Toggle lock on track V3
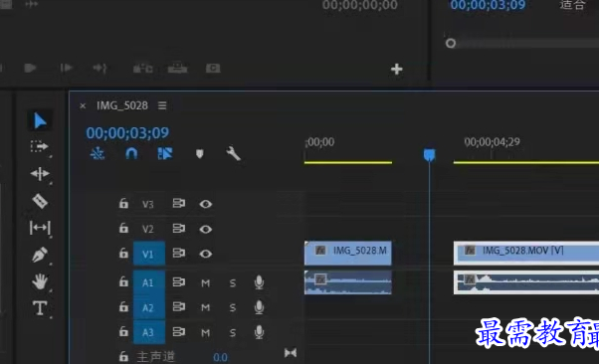This screenshot has height=364, width=599. coord(123,203)
